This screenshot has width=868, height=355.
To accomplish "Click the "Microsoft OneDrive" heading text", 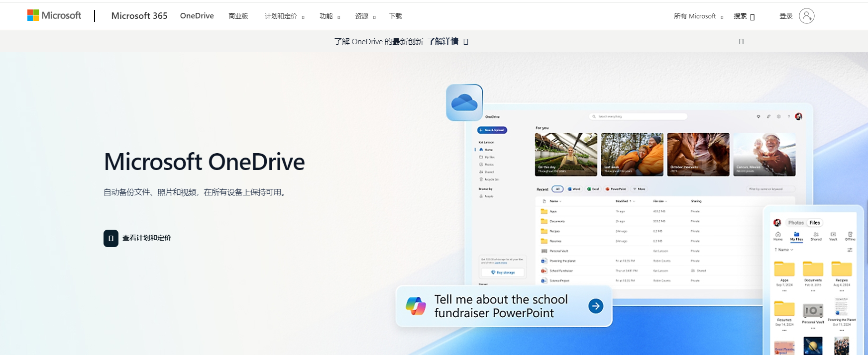I will coord(205,162).
